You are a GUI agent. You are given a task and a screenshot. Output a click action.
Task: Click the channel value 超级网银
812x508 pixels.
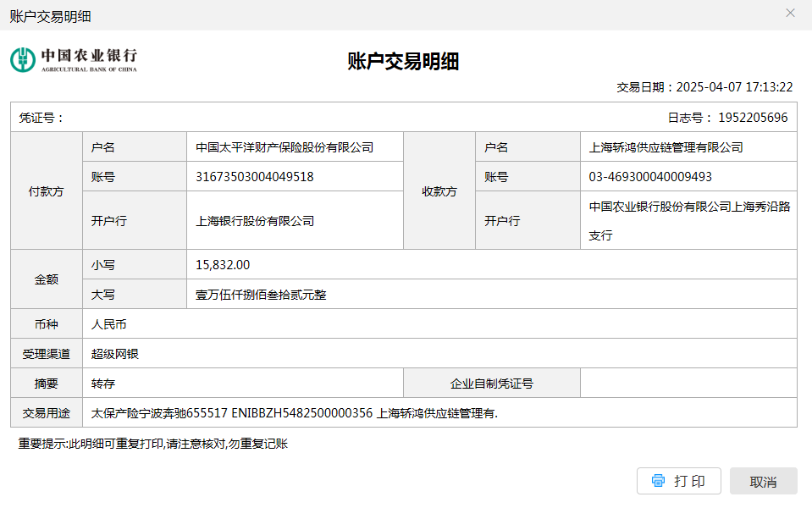(115, 354)
